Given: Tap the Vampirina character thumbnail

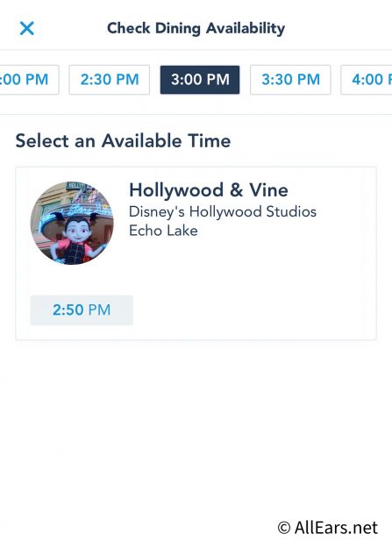Looking at the screenshot, I should point(72,223).
